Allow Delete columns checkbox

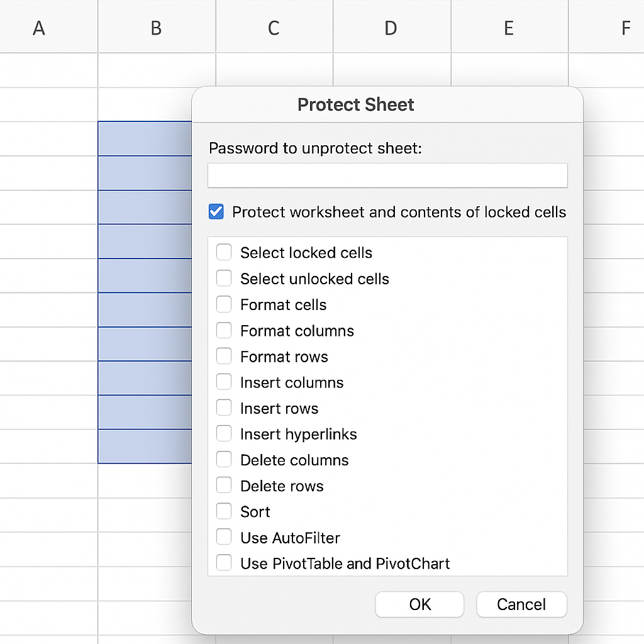tap(224, 460)
